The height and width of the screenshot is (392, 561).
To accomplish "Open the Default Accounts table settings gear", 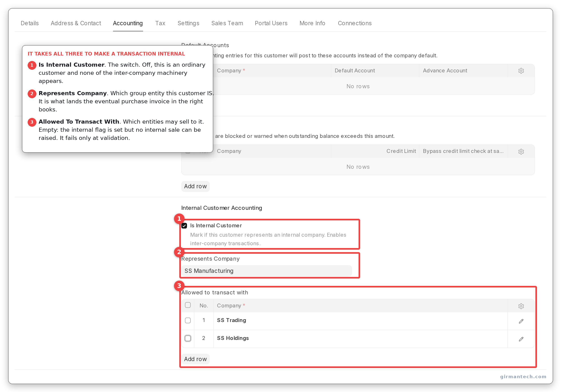I will [521, 71].
